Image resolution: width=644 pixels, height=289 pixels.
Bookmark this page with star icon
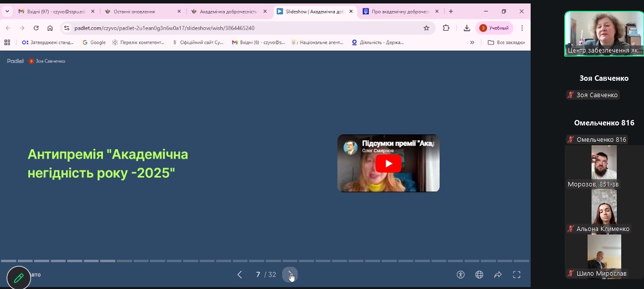426,28
